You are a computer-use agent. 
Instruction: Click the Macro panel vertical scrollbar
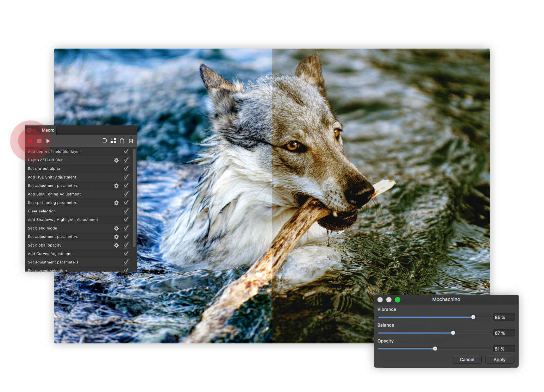(x=134, y=197)
